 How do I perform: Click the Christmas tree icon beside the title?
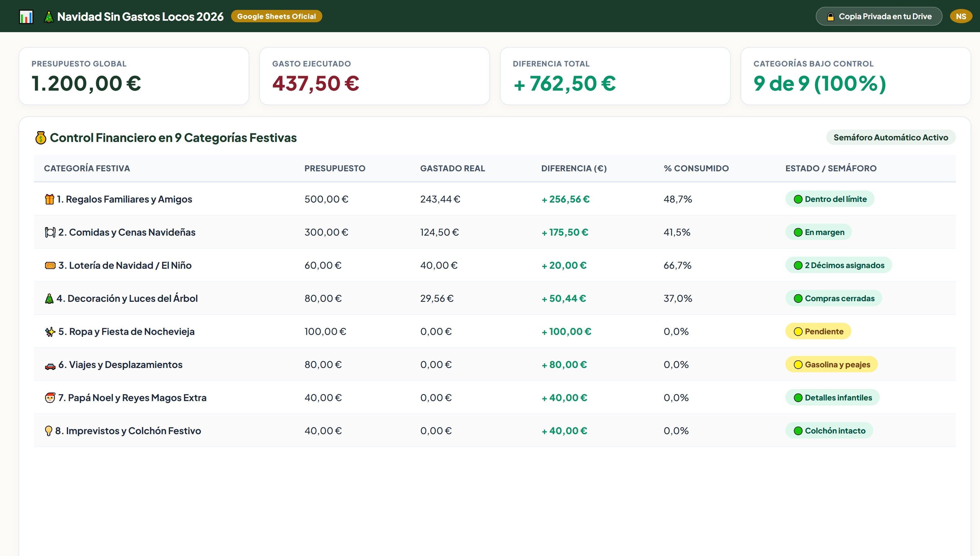point(49,17)
